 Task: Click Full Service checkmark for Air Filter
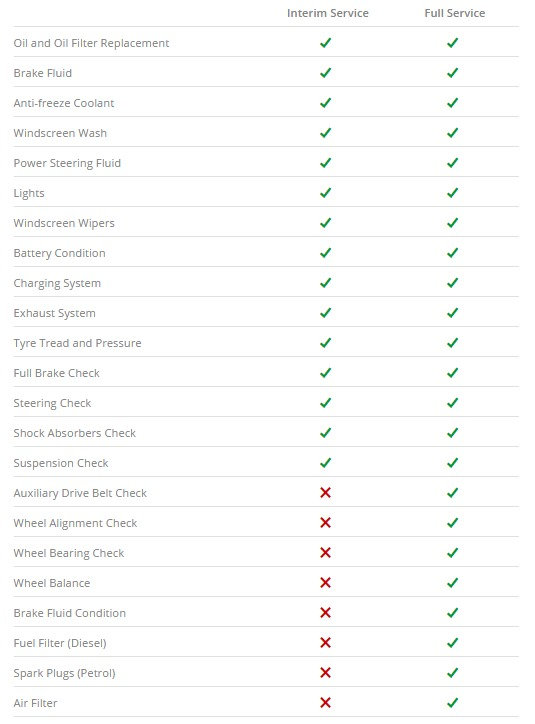(452, 703)
